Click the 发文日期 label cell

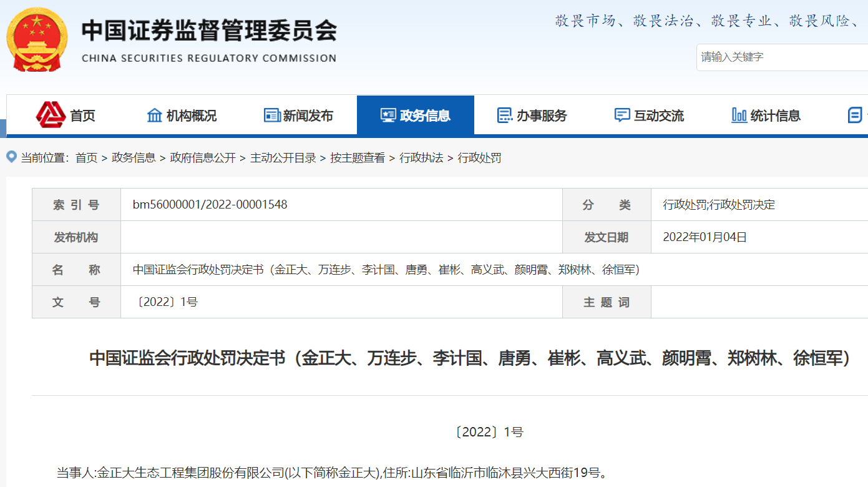coord(607,237)
